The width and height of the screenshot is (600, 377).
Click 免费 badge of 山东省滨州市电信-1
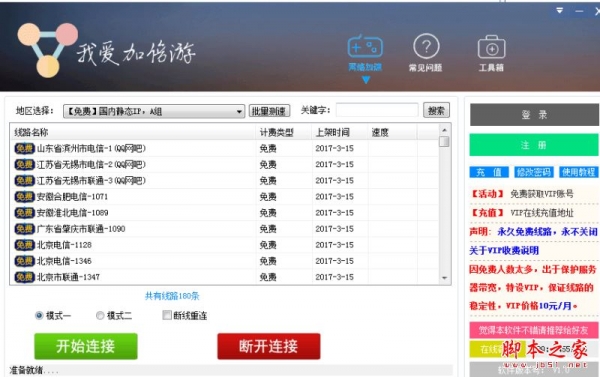(x=24, y=149)
